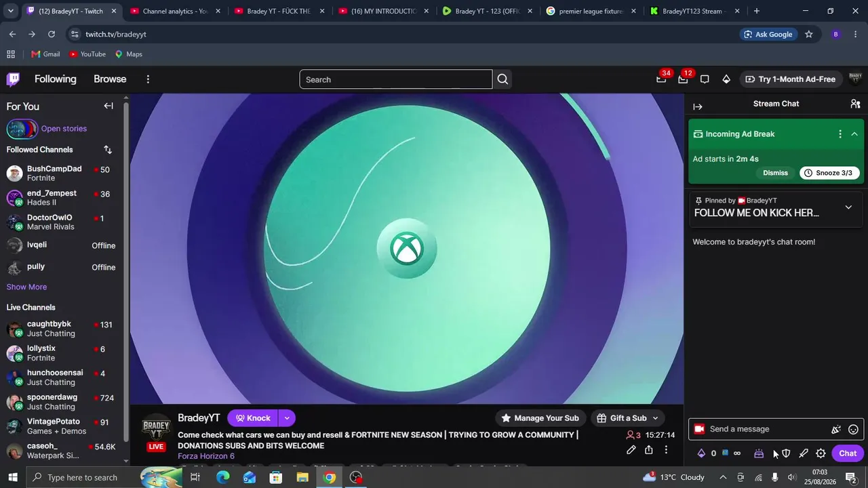Screen dimensions: 868x488
Task: Open the mod view sword icon
Action: [x=804, y=453]
